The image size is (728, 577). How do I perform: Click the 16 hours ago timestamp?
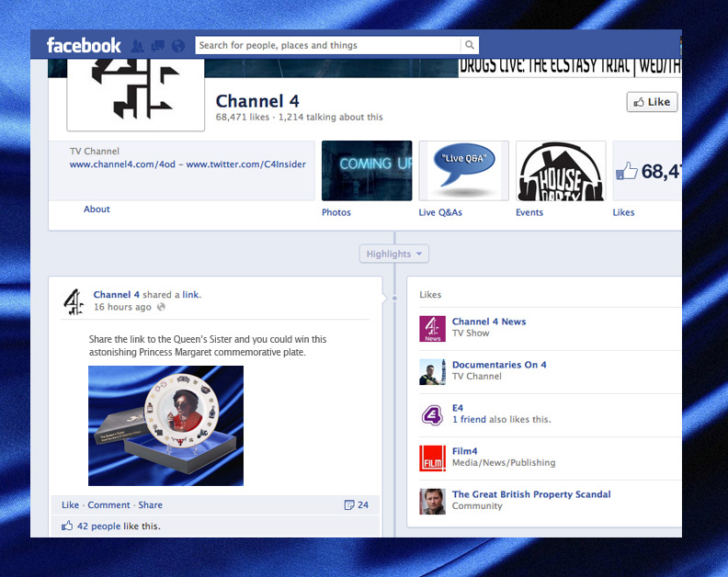tap(122, 307)
